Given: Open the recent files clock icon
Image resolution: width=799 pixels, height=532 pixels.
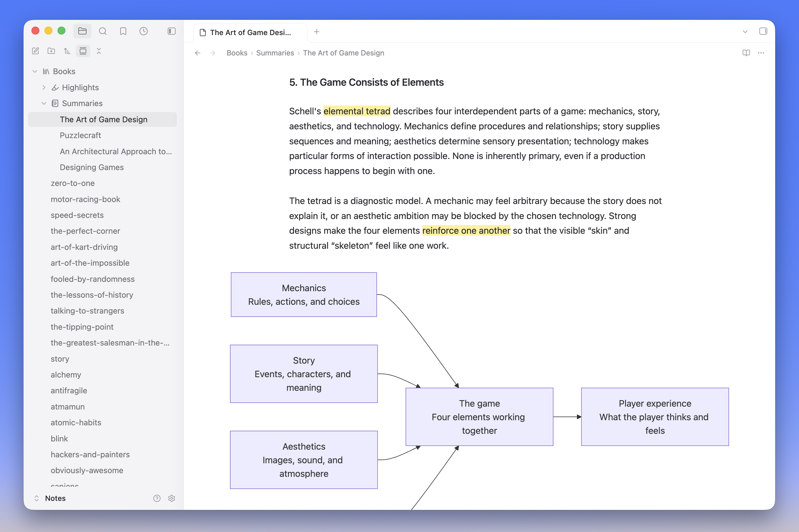Looking at the screenshot, I should (x=143, y=31).
